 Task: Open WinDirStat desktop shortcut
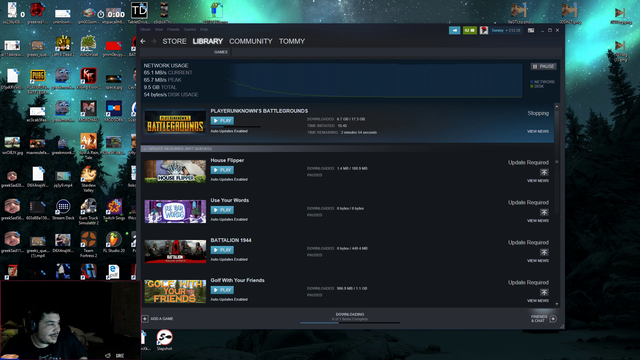[x=89, y=46]
